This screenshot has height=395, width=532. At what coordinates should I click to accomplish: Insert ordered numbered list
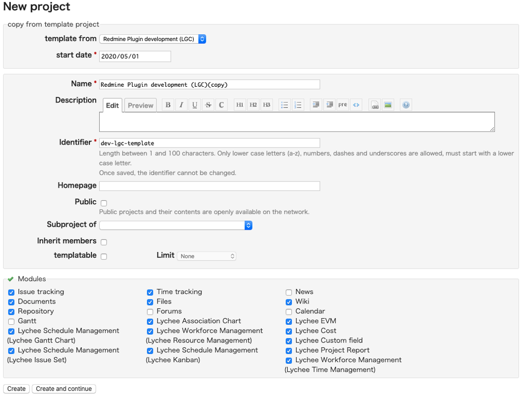[x=298, y=105]
